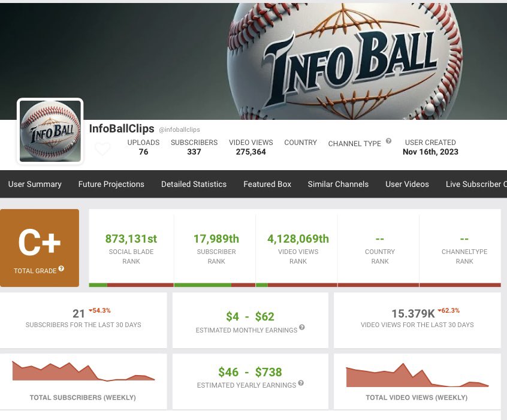Screen dimensions: 507x420
Task: Select the Featured Box tab
Action: pyautogui.click(x=267, y=184)
